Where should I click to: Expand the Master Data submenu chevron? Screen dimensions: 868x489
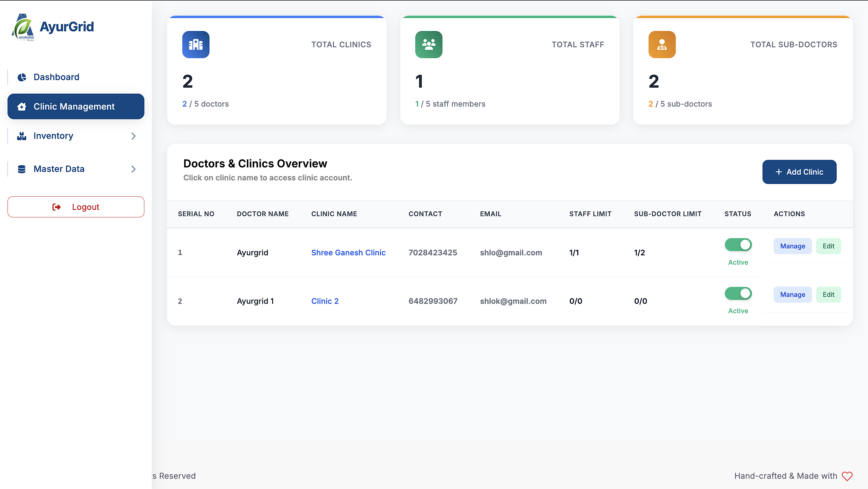(134, 169)
